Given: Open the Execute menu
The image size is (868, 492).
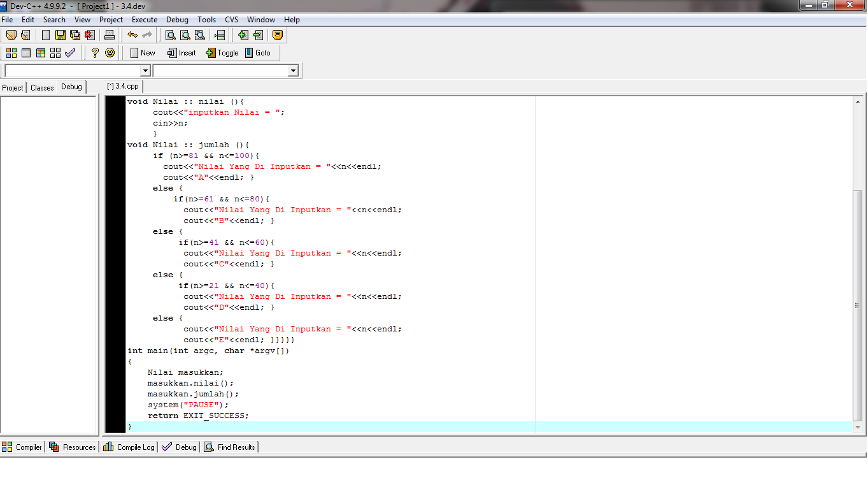Looking at the screenshot, I should [x=145, y=20].
